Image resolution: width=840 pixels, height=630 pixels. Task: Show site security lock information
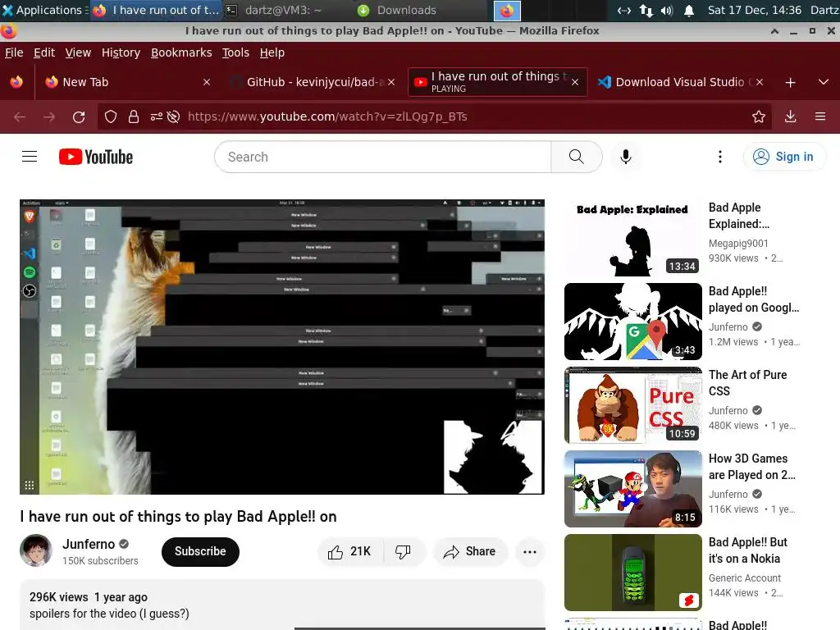(134, 116)
